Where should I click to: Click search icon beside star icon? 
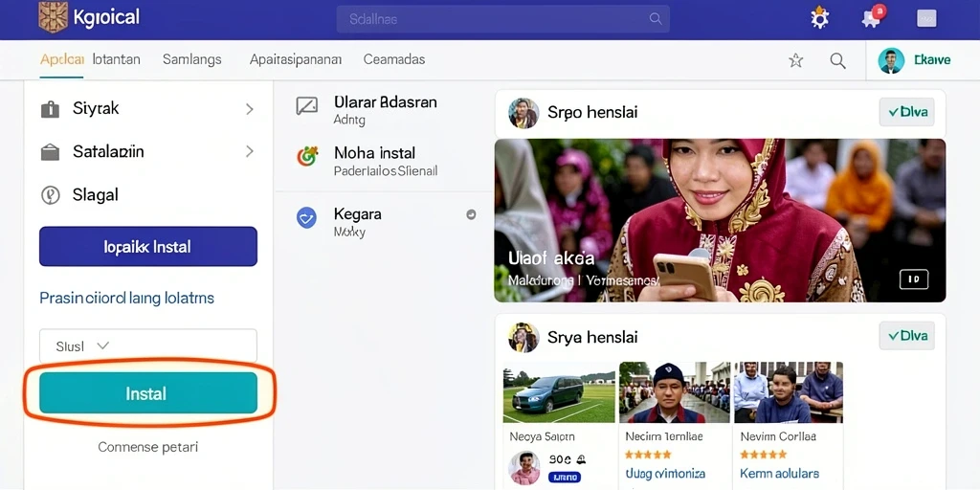tap(837, 60)
